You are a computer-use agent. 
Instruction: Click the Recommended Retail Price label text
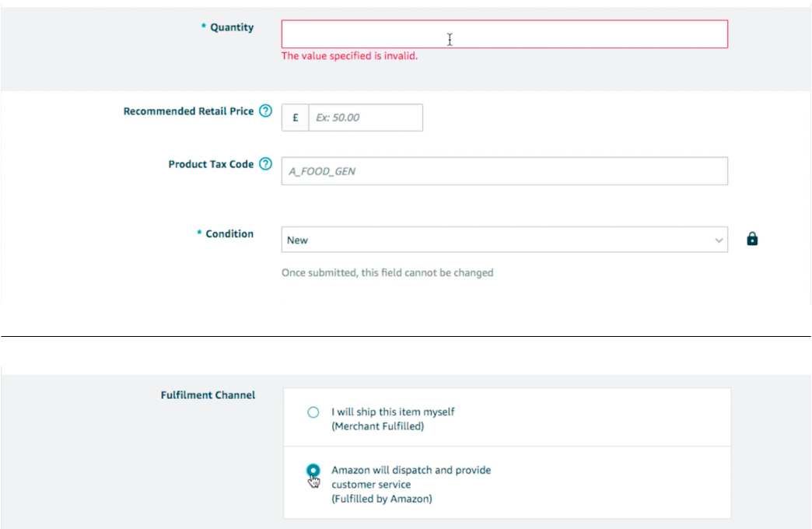pos(188,112)
